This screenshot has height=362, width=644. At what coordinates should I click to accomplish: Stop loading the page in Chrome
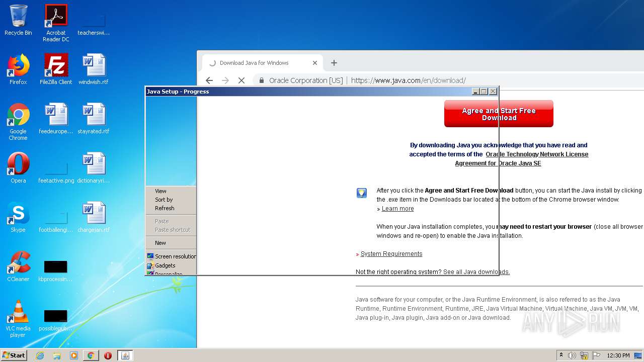[242, 80]
